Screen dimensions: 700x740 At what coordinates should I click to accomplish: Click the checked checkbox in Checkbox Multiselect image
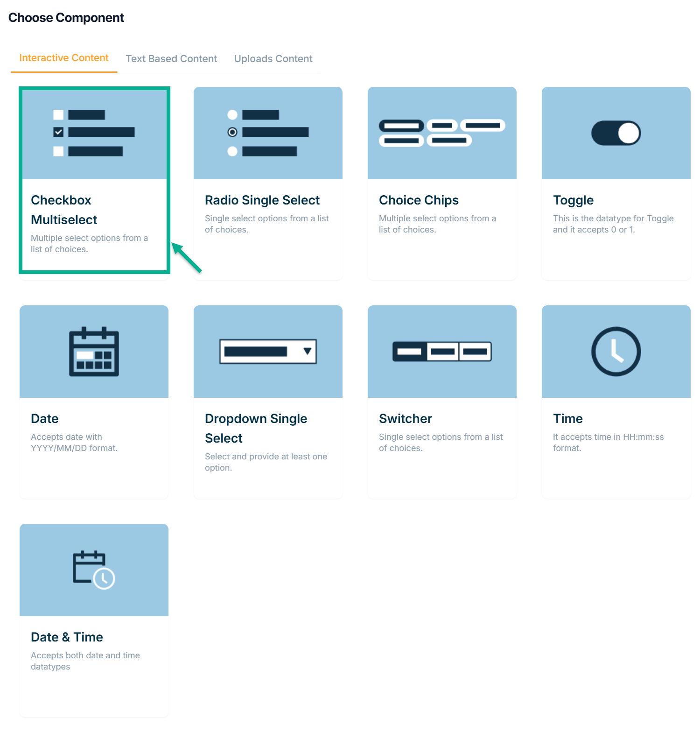tap(58, 132)
